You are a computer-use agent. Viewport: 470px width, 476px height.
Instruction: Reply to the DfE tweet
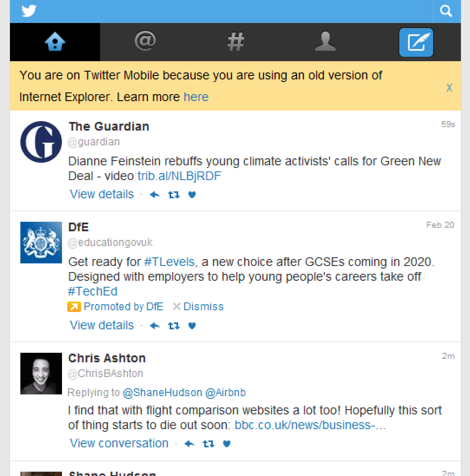click(155, 326)
